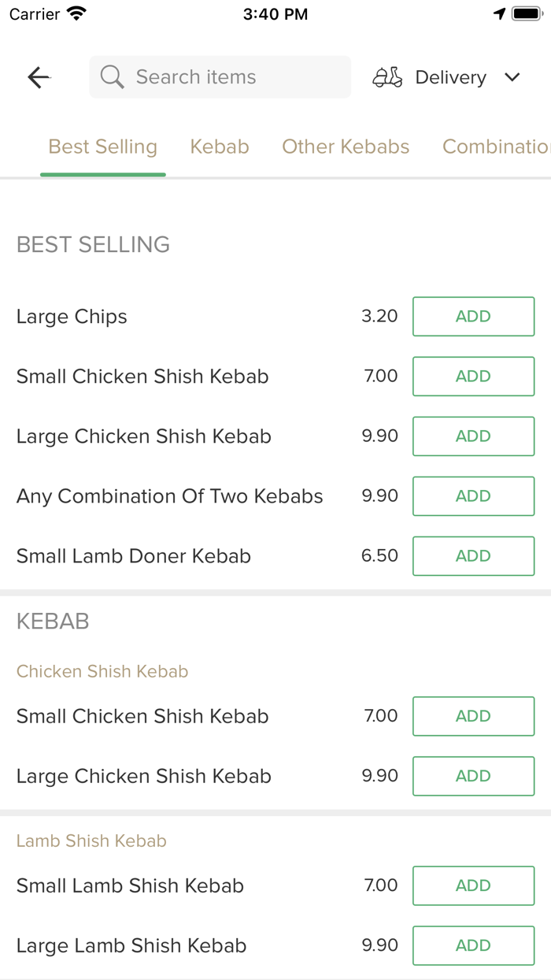Image resolution: width=551 pixels, height=980 pixels.
Task: Tap the delivery scooter icon
Action: pyautogui.click(x=386, y=77)
